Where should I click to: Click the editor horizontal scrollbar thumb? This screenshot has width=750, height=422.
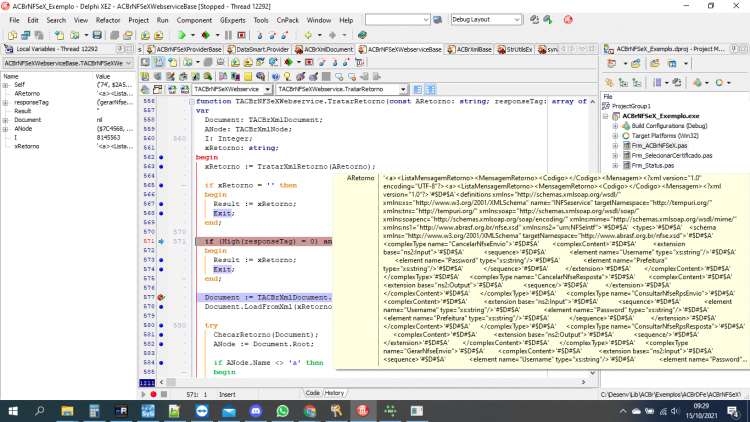click(x=171, y=382)
